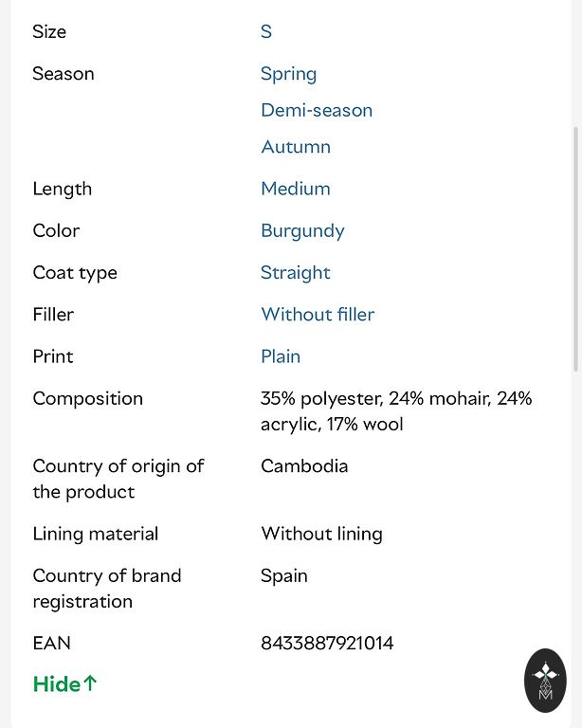Click the Cambodia country of origin value
This screenshot has width=582, height=728.
pos(303,466)
